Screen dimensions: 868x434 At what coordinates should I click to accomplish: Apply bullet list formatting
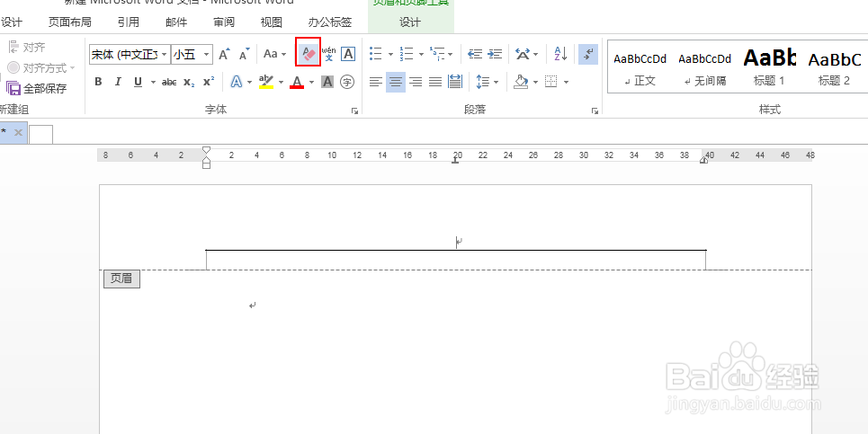coord(376,54)
